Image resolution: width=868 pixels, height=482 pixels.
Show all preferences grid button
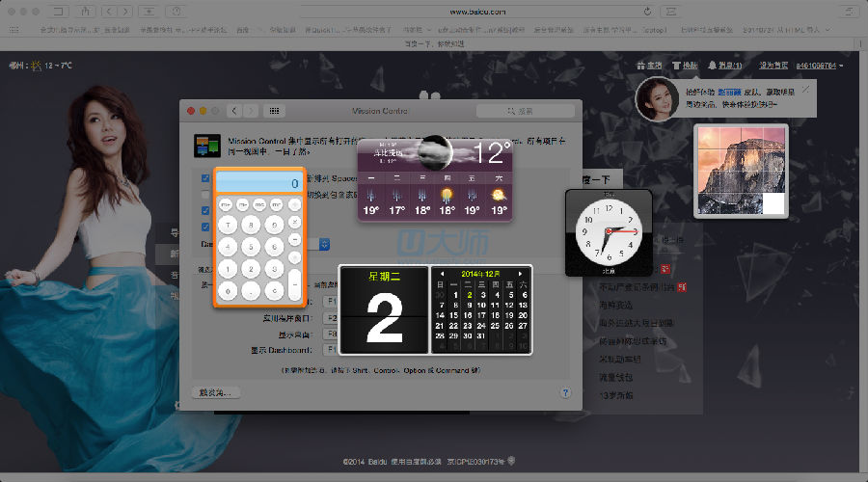(x=277, y=111)
